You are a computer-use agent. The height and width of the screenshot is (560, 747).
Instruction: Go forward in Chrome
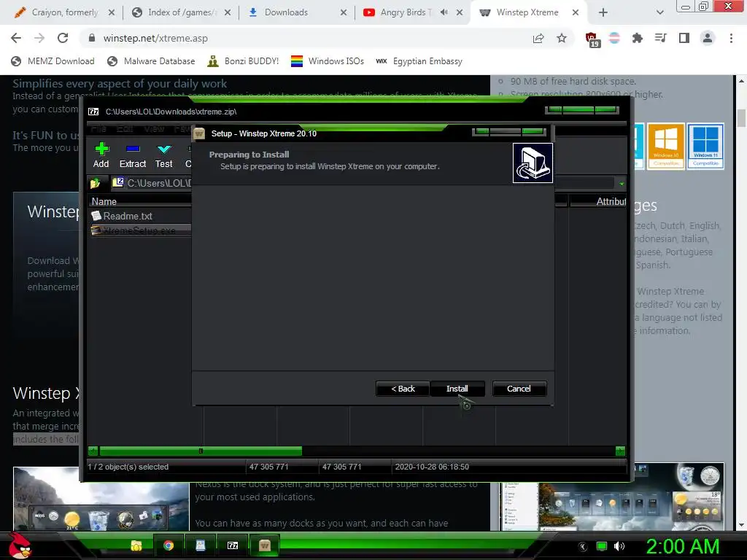point(39,38)
